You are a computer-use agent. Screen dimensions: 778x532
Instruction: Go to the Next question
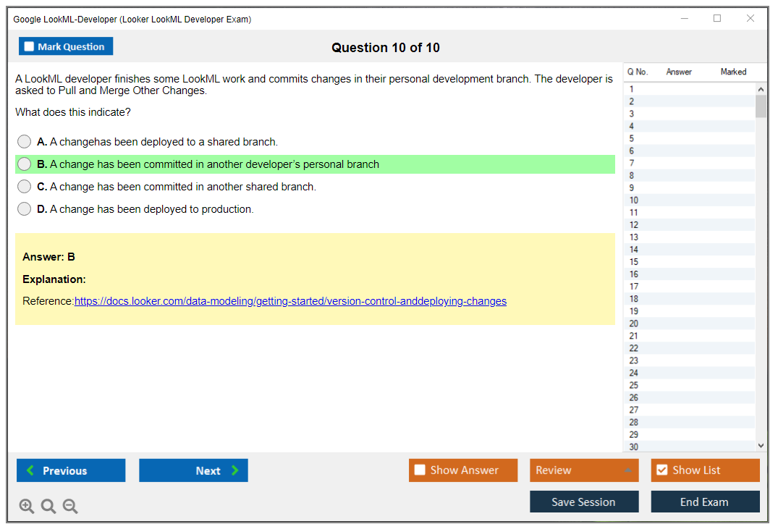pos(193,470)
